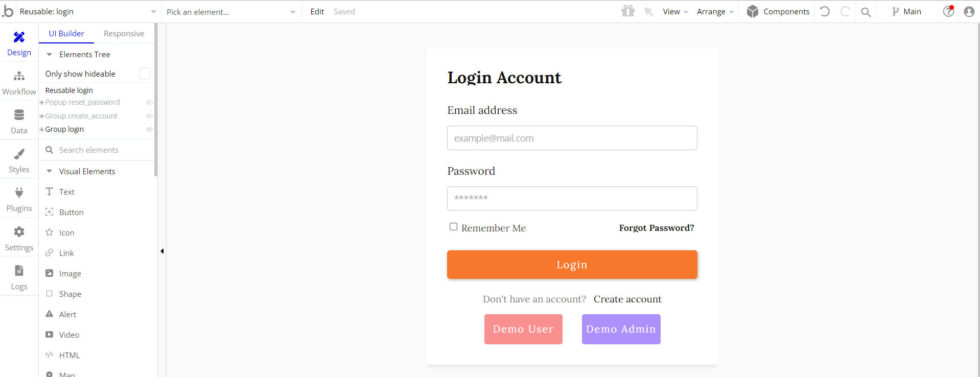Collapse the Visual Elements section

coord(50,172)
